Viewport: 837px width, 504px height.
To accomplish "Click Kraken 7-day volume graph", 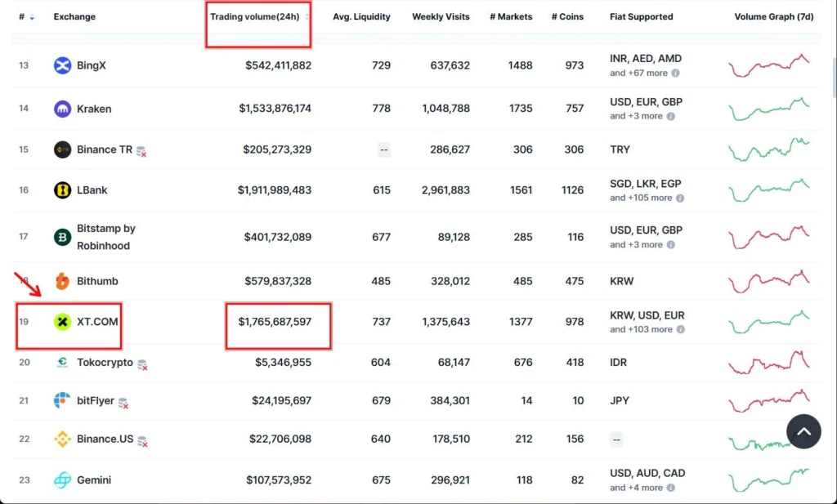I will pyautogui.click(x=769, y=109).
